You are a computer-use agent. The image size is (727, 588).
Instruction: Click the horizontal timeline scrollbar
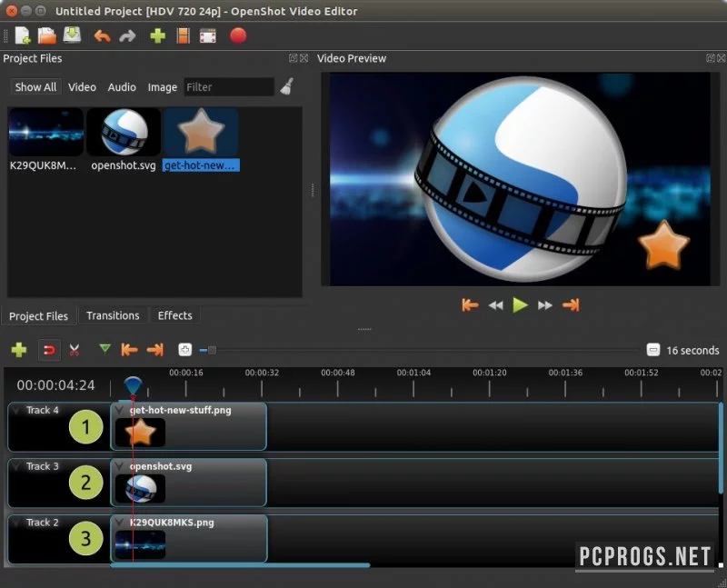tap(240, 565)
